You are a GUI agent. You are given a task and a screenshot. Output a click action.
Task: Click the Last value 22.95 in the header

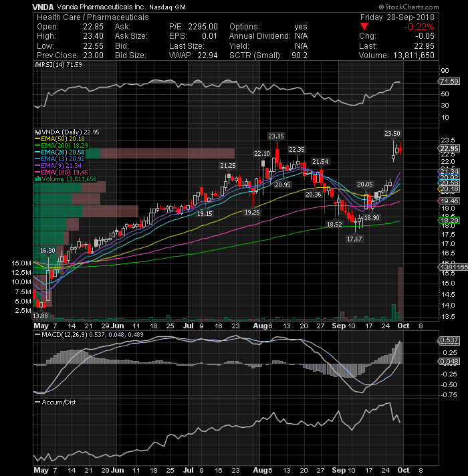[425, 46]
